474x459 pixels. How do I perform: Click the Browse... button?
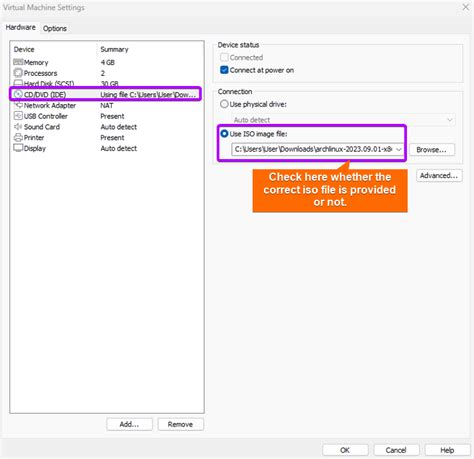coord(431,150)
